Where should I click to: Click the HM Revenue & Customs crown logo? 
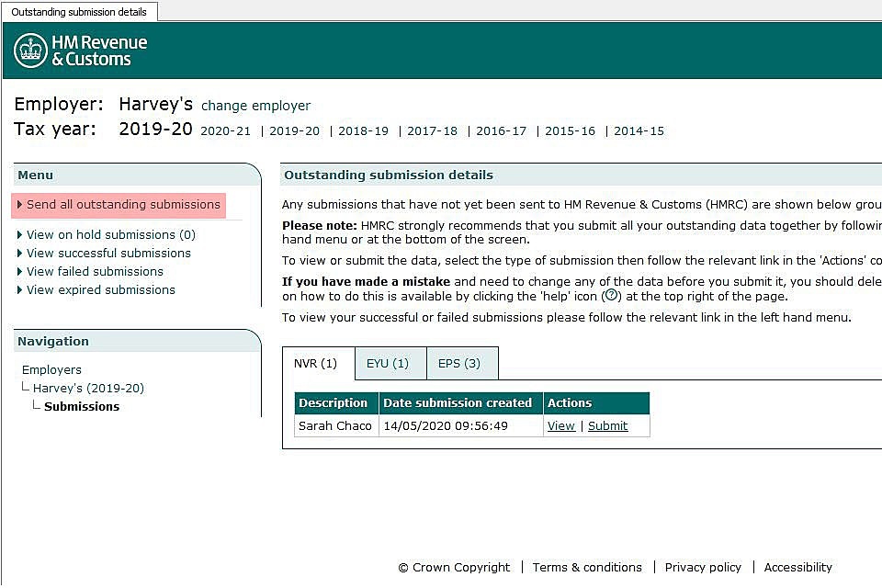pos(31,51)
